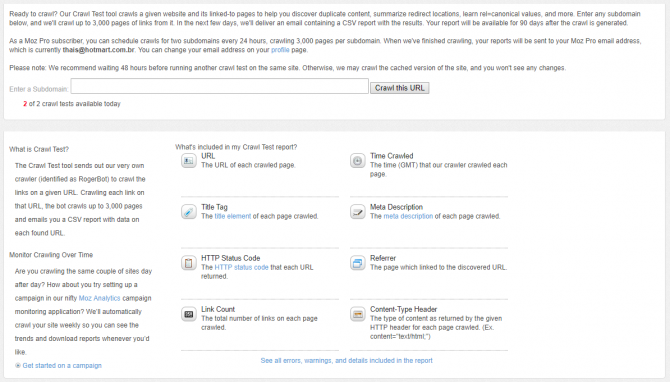Screen dimensions: 670x382
Task: Click the 'Enter a Subdomain:' label
Action: tap(39, 89)
